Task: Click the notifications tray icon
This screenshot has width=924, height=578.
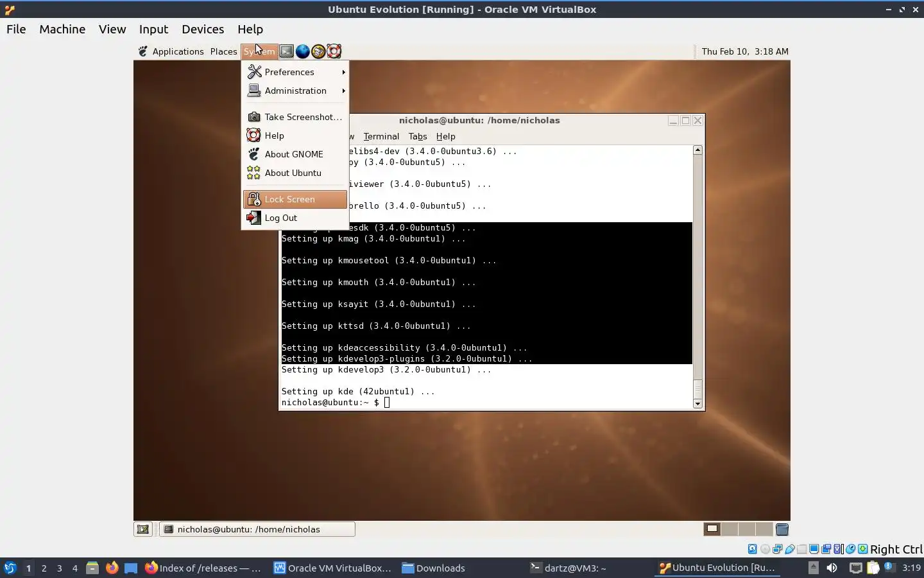Action: coord(889,568)
